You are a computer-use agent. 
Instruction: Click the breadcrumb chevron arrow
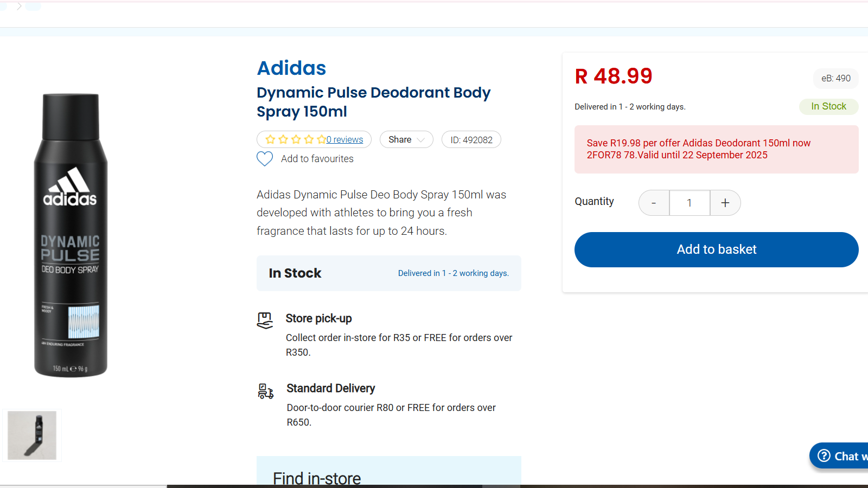pyautogui.click(x=19, y=7)
